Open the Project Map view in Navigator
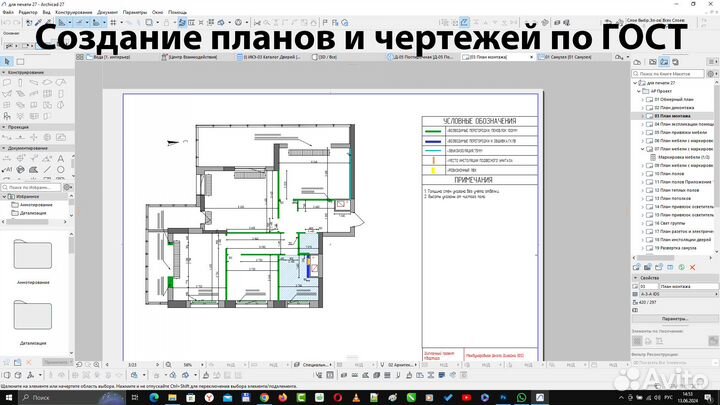 click(637, 62)
